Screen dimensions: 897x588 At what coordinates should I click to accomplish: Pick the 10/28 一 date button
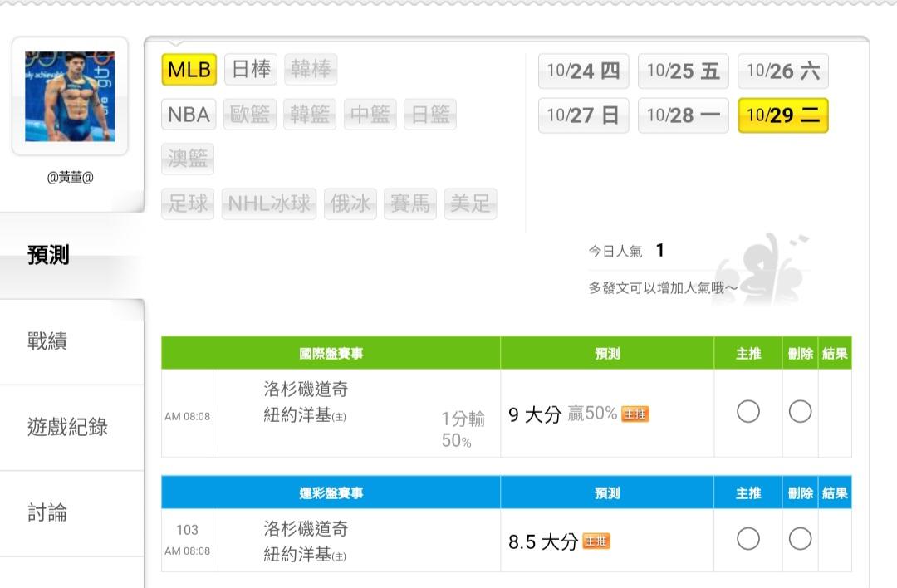point(683,115)
